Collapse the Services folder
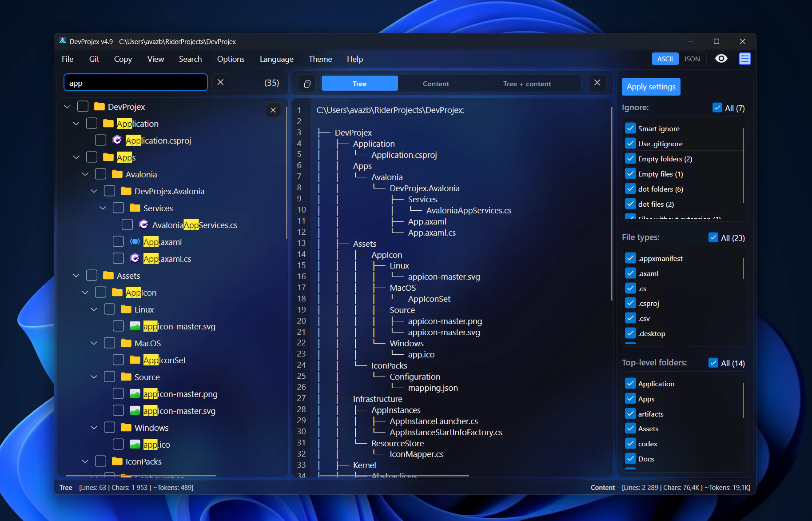The width and height of the screenshot is (812, 521). [103, 208]
